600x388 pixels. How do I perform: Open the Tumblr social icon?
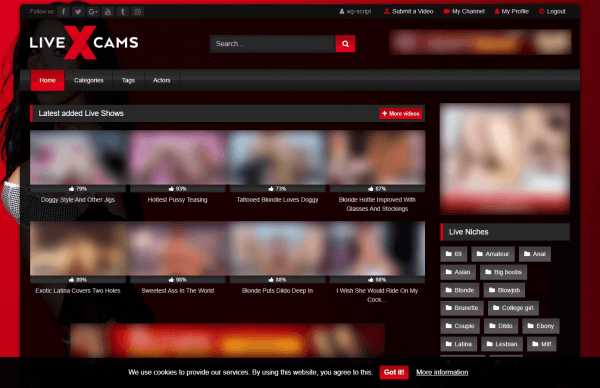[123, 11]
